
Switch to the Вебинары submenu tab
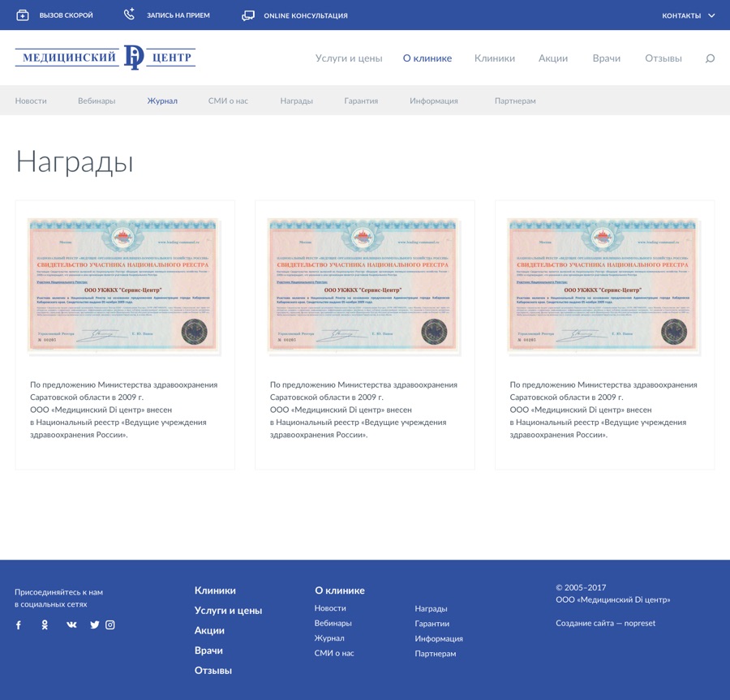[x=97, y=101]
